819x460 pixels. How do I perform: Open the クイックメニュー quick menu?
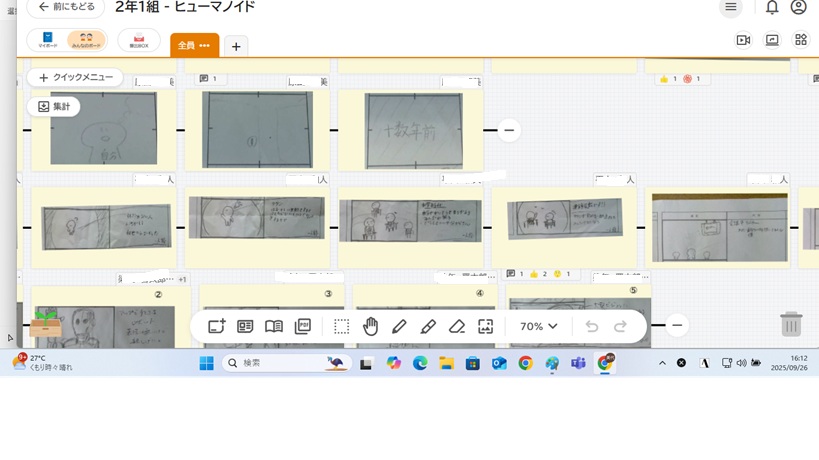click(x=75, y=77)
